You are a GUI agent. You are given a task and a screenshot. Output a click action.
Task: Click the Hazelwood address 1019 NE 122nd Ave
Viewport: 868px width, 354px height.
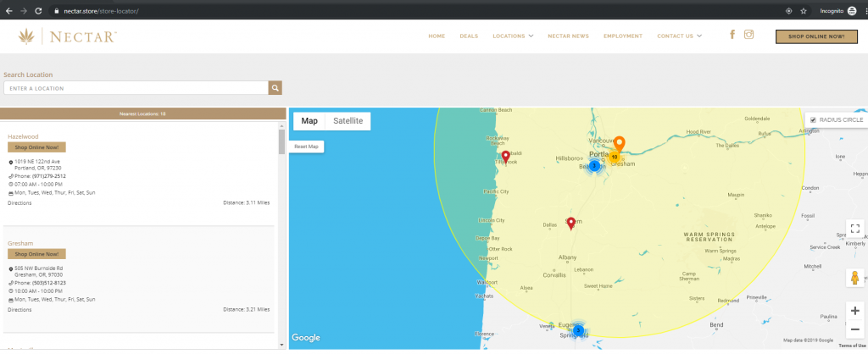[x=37, y=164]
